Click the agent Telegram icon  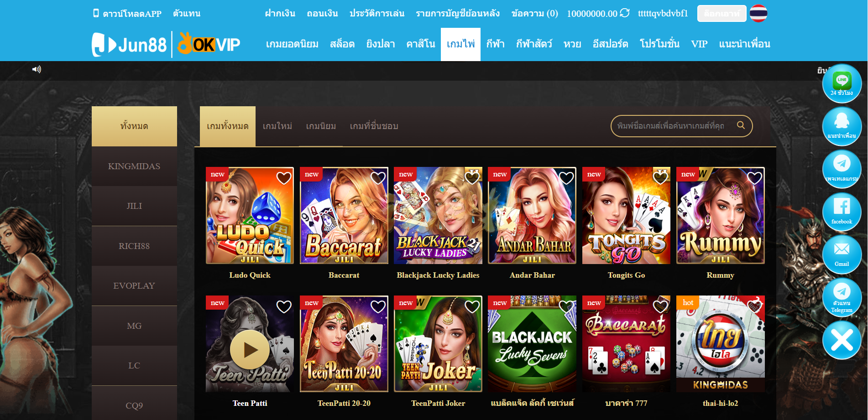842,297
